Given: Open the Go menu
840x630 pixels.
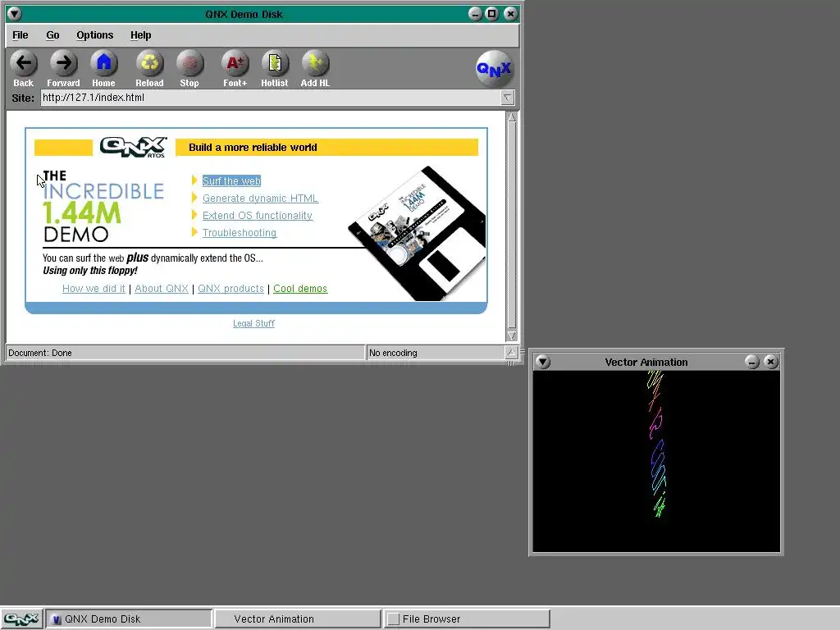Looking at the screenshot, I should click(52, 34).
